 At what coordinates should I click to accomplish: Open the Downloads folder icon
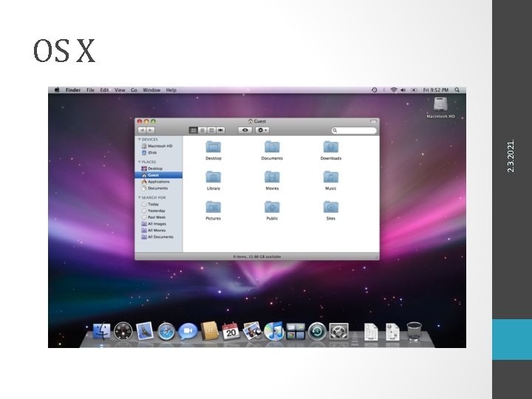pyautogui.click(x=330, y=147)
